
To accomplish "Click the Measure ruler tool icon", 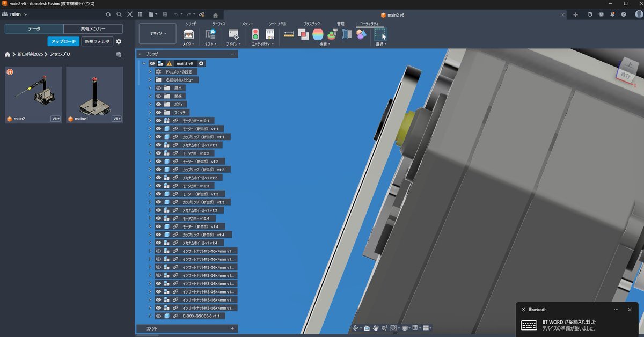I will [289, 34].
